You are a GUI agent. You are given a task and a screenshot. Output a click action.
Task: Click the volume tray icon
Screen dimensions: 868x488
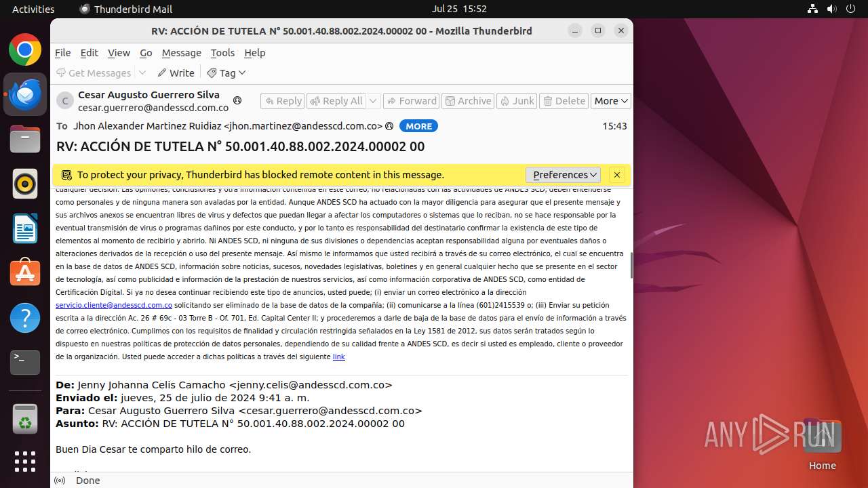click(832, 9)
